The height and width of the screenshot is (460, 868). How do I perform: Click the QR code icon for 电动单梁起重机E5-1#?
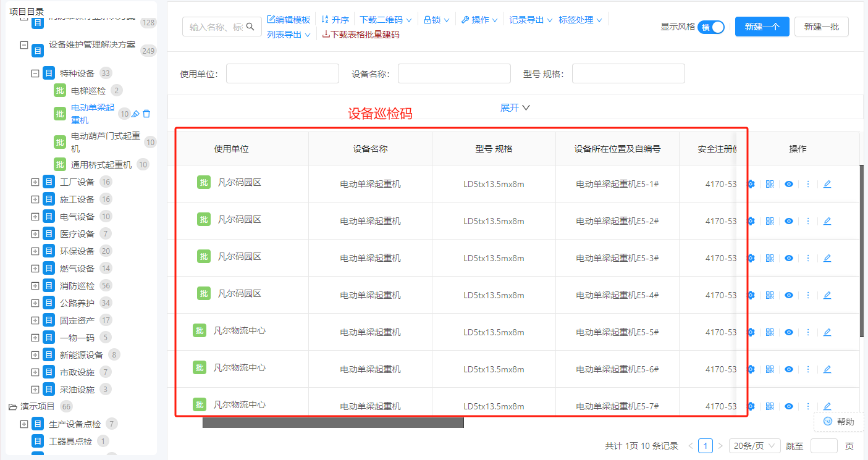pyautogui.click(x=769, y=183)
